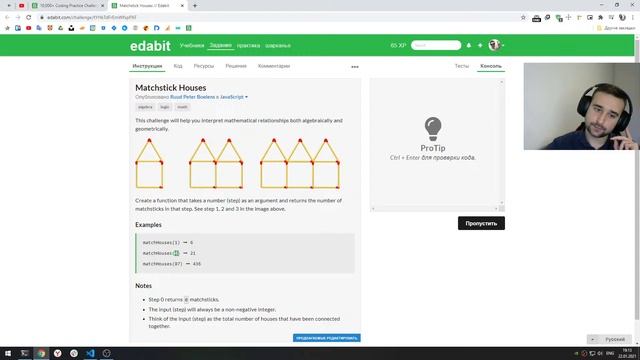The height and width of the screenshot is (360, 640).
Task: Switch to the Консоль tab
Action: coord(491,66)
